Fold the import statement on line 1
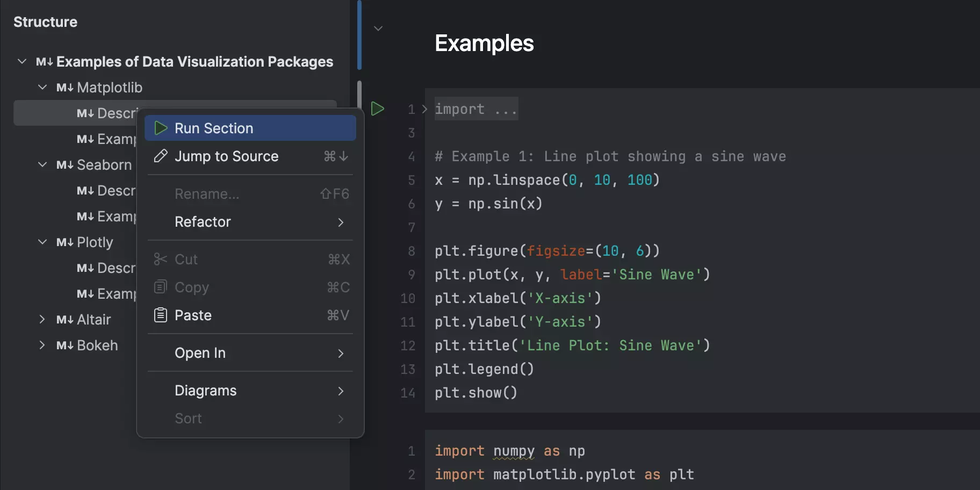 click(424, 109)
